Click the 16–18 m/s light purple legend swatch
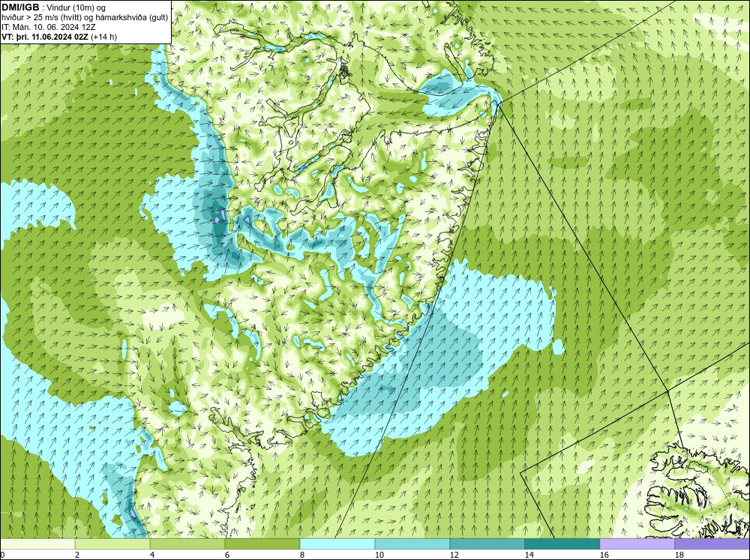 point(637,544)
